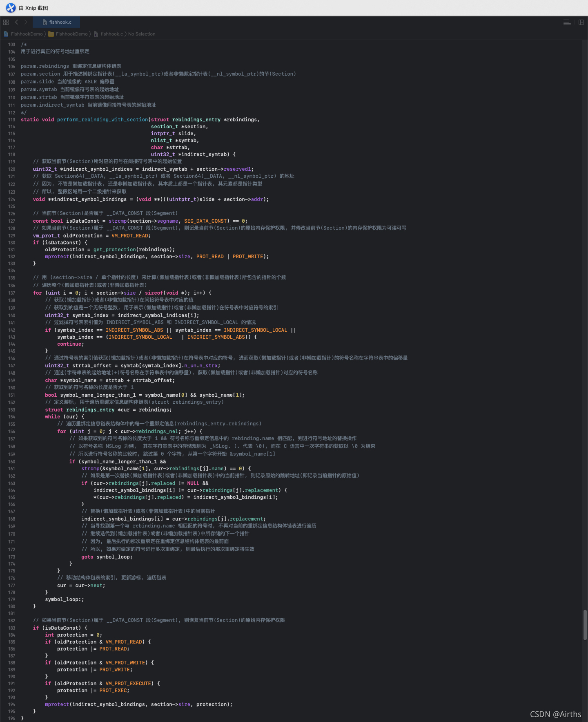588x722 pixels.
Task: Click the segname member in strcmp call
Action: [167, 221]
